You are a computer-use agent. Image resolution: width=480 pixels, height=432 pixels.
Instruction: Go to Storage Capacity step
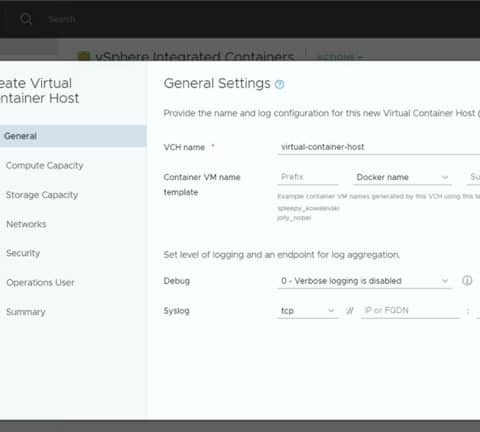pyautogui.click(x=42, y=195)
